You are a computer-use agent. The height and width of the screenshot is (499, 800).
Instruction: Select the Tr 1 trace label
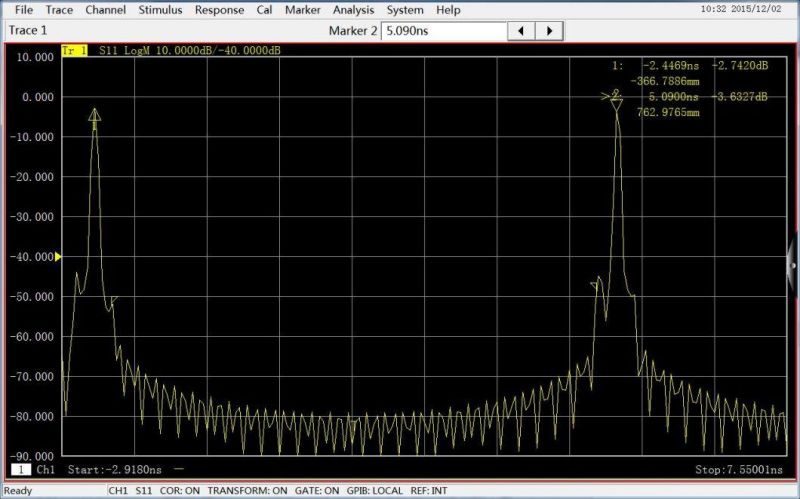pos(74,51)
